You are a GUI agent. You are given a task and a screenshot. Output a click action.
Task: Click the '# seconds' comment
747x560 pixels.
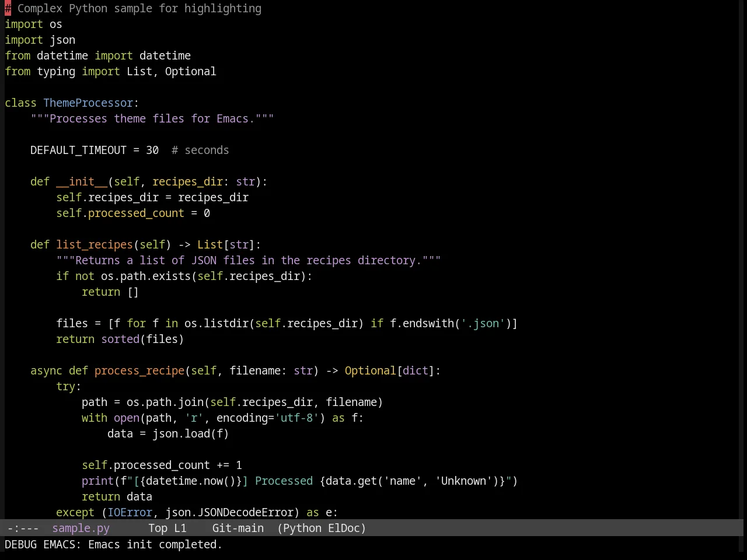pos(200,150)
